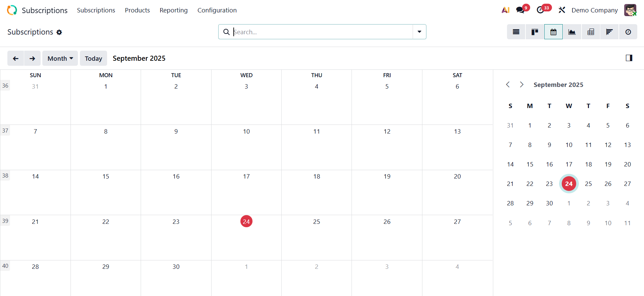Screen dimensions: 644x296
Task: Open the debug tools wrench icon
Action: pos(562,10)
